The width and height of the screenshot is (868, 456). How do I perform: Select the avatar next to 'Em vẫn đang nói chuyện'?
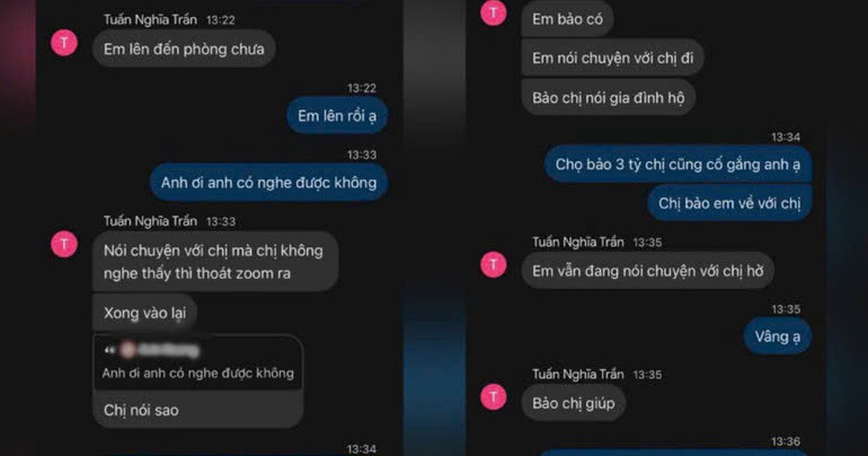[494, 265]
